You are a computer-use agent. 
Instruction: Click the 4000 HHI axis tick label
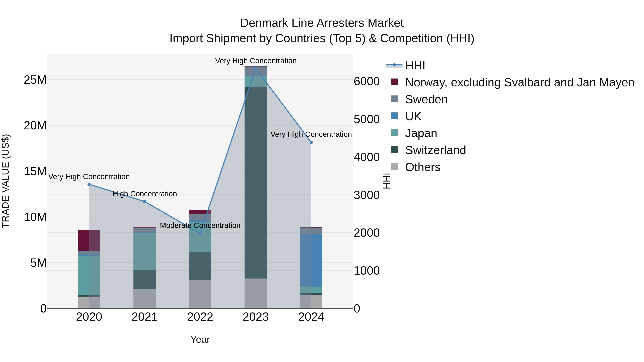[367, 157]
